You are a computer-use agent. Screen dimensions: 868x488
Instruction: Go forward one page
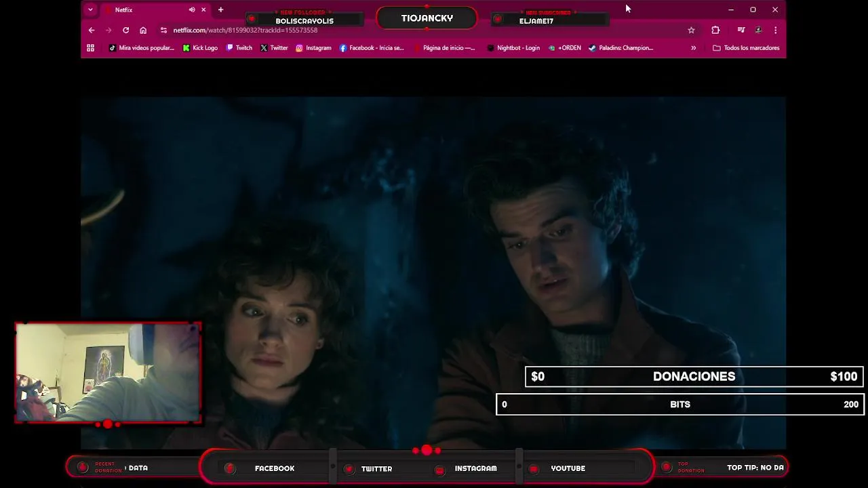[108, 30]
